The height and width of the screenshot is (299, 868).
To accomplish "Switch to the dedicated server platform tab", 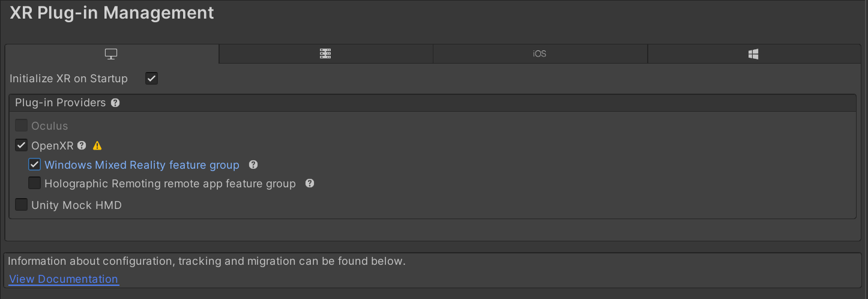I will 326,54.
